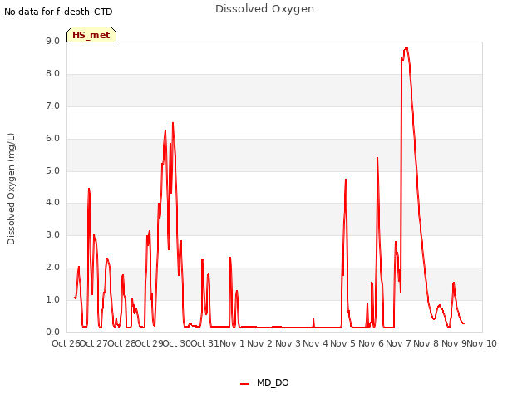Click the Oct 31 x-axis label

click(x=204, y=343)
